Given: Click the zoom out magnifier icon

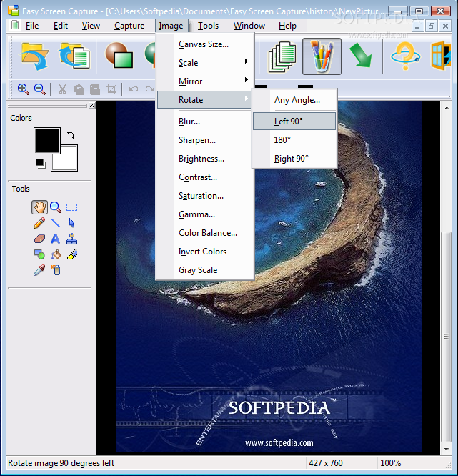Looking at the screenshot, I should click(x=40, y=89).
